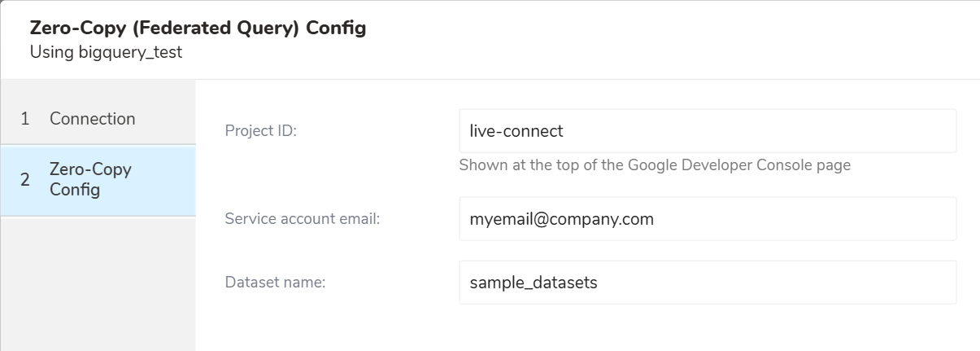Click the step number 1 in sidebar
The height and width of the screenshot is (351, 980).
[25, 119]
